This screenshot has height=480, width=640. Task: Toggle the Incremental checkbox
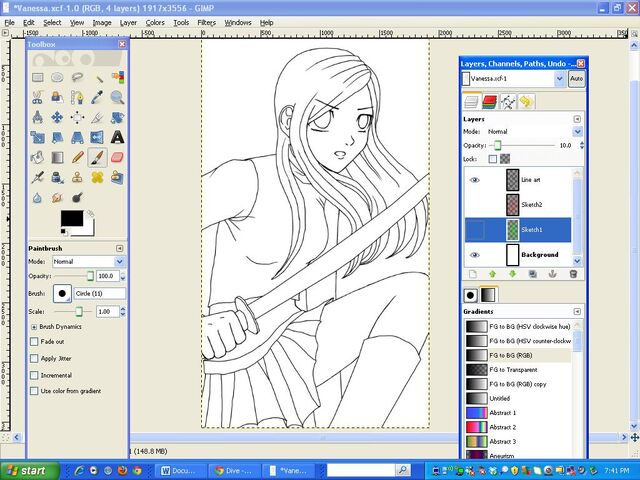point(34,375)
